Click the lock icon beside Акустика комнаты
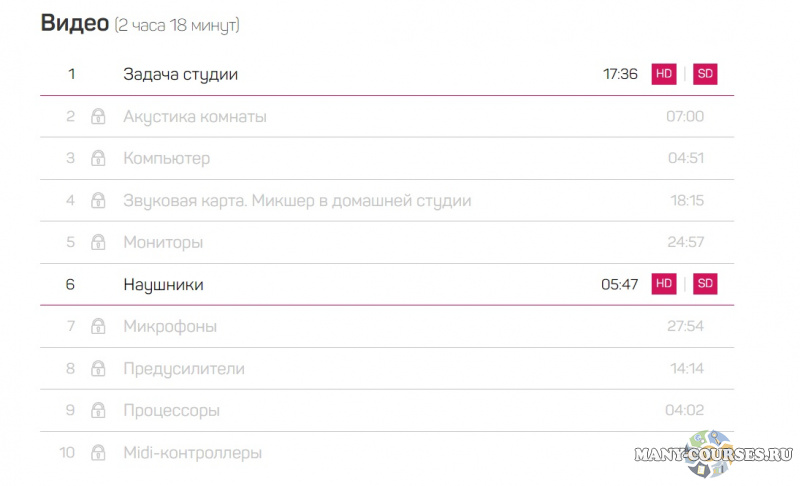This screenshot has height=486, width=800. click(x=99, y=117)
